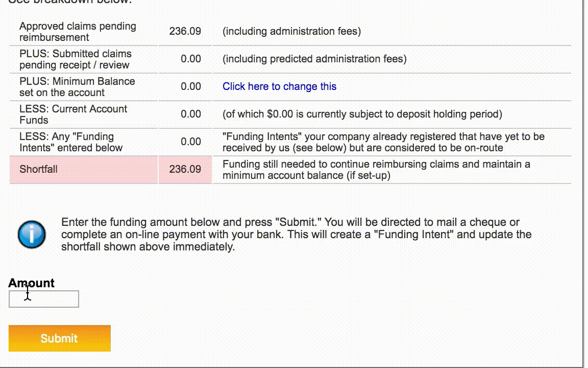Click '(including predicted administration fees)' note
Screen dimensions: 588x368
[314, 59]
